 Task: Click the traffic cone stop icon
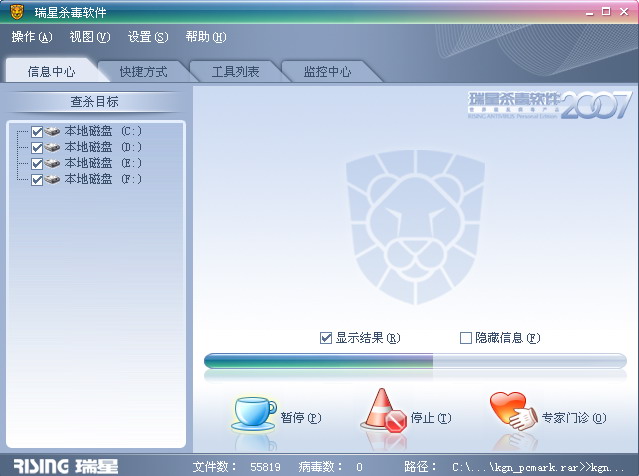tap(383, 411)
